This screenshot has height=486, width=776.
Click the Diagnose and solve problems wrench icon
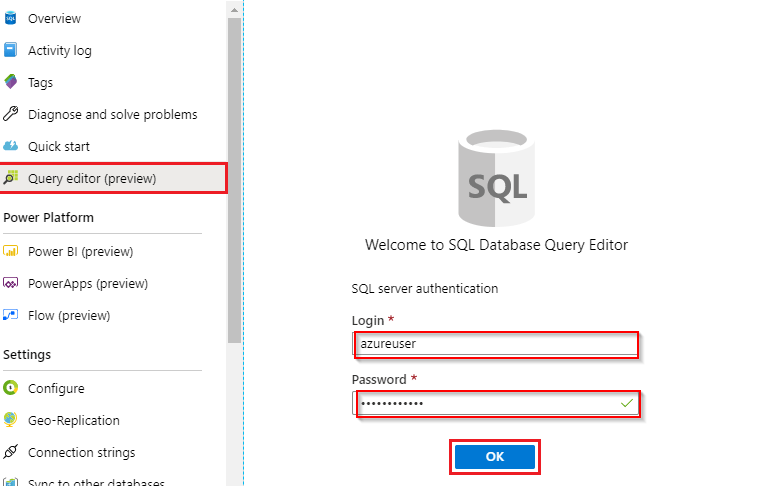point(10,114)
